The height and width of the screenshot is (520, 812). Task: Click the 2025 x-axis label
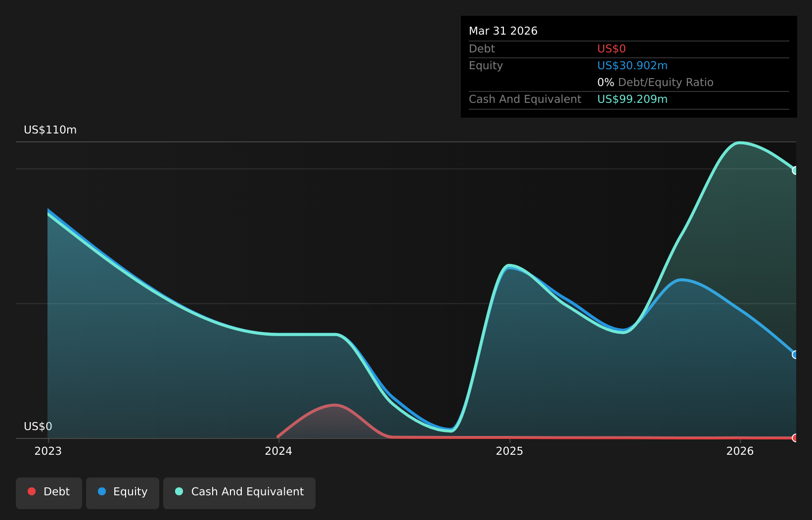point(509,451)
